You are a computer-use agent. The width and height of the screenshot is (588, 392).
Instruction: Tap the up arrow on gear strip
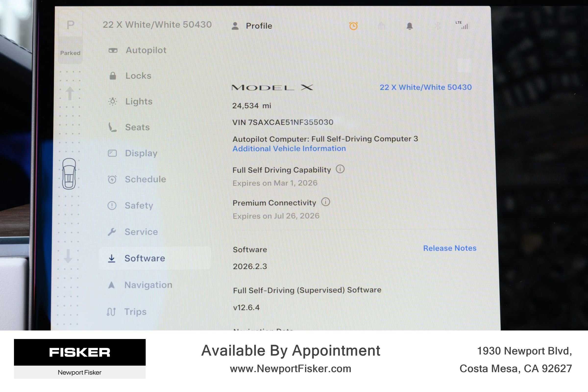click(x=70, y=93)
